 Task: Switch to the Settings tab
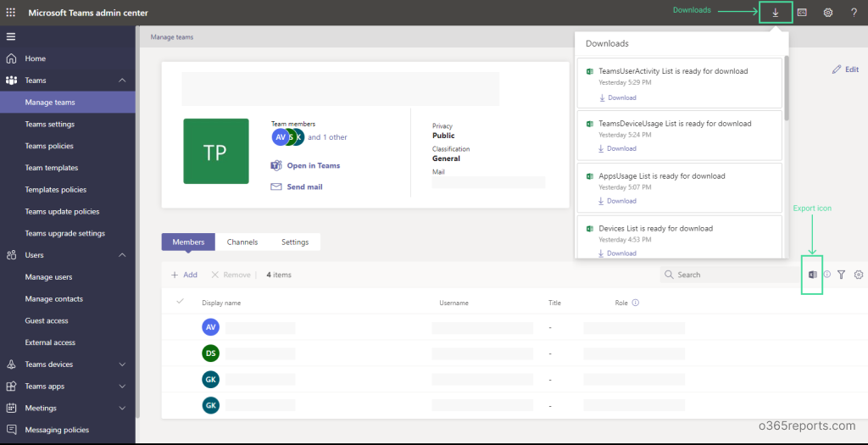(295, 242)
